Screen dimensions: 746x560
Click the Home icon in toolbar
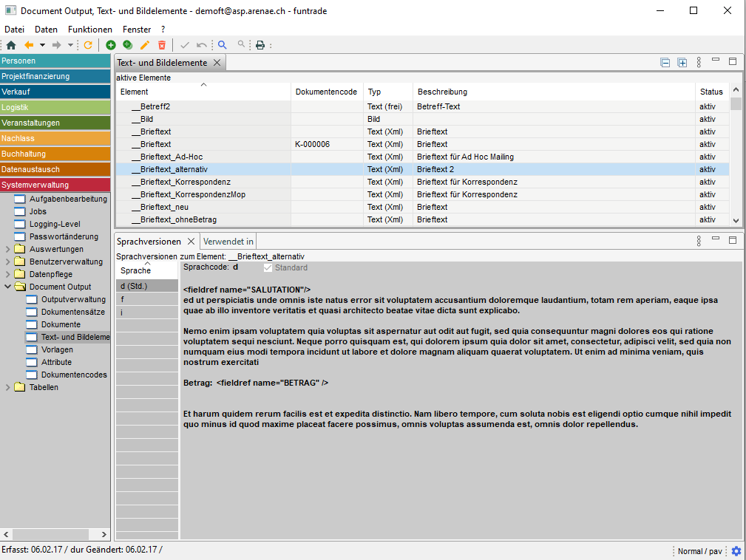tap(10, 45)
